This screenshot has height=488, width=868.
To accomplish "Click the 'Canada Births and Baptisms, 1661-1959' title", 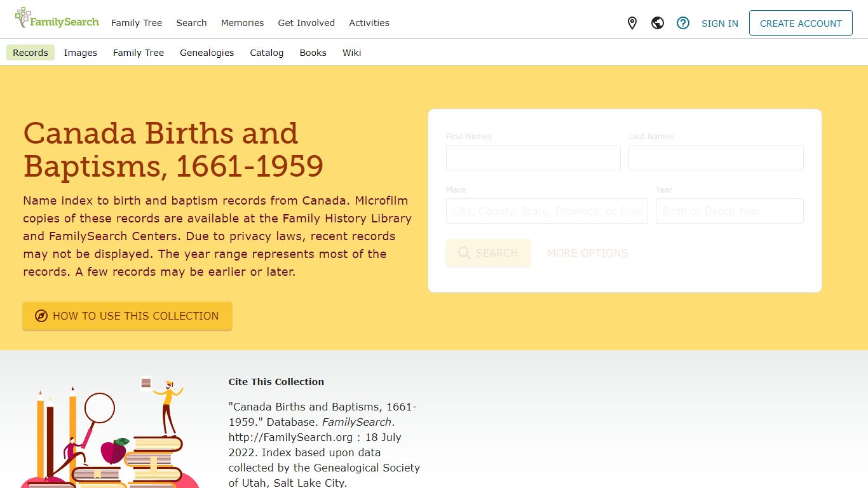I will pos(173,149).
